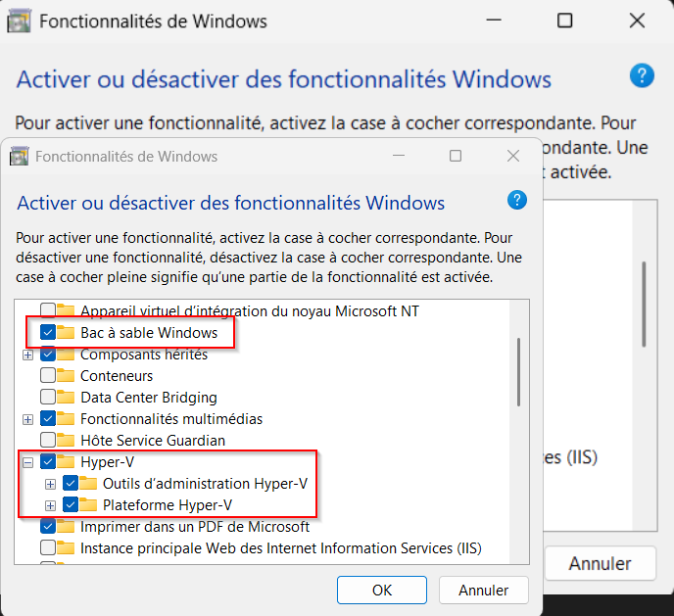The height and width of the screenshot is (616, 674).
Task: Expand Fonctionnalités multimédias tree node
Action: (x=28, y=420)
